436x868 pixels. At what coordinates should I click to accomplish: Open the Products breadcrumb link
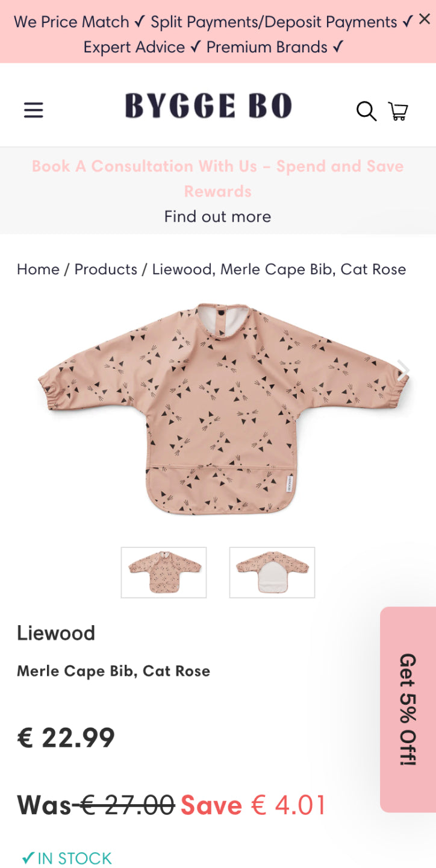point(106,269)
